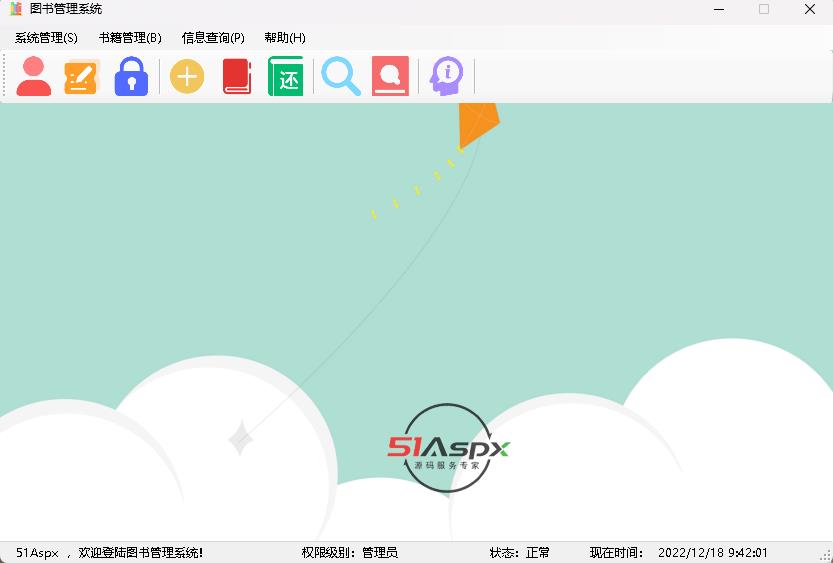Click the red user account icon
The height and width of the screenshot is (563, 833).
click(x=34, y=76)
